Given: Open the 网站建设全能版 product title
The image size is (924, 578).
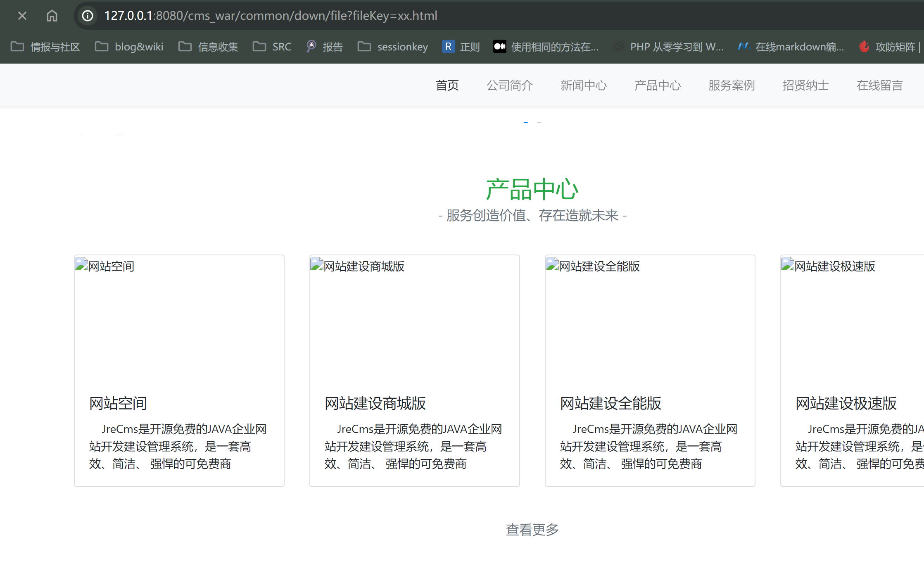Looking at the screenshot, I should [610, 403].
